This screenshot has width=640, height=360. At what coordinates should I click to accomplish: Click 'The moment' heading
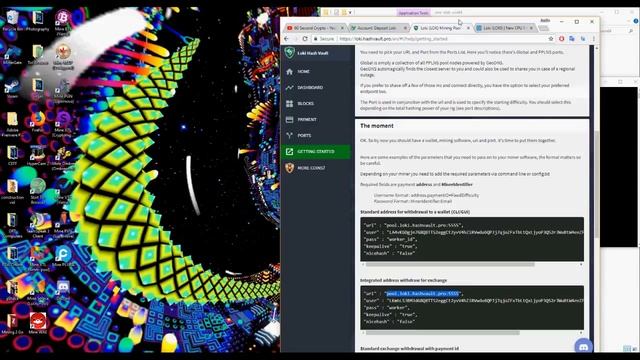coord(377,126)
